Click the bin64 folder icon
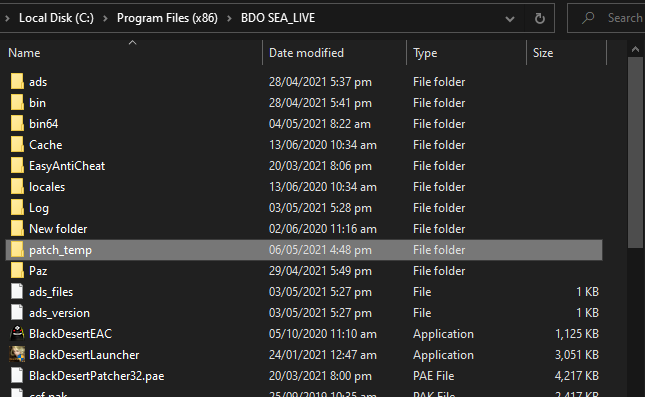Viewport: 645px width, 397px height. coord(17,123)
